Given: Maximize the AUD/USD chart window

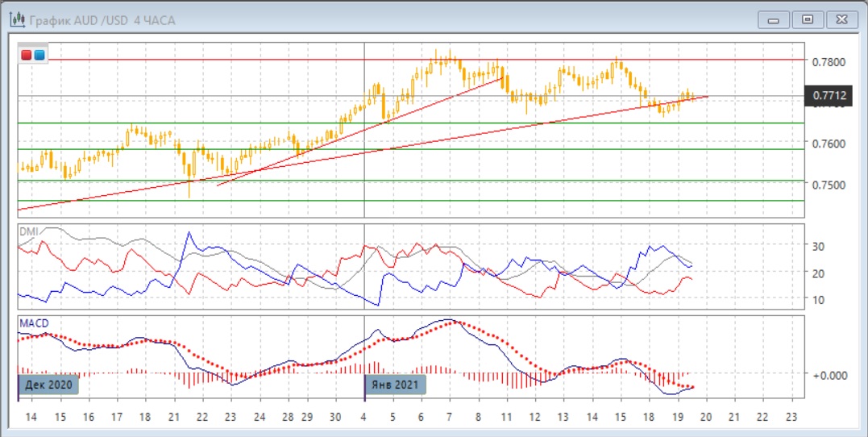Looking at the screenshot, I should pos(808,19).
